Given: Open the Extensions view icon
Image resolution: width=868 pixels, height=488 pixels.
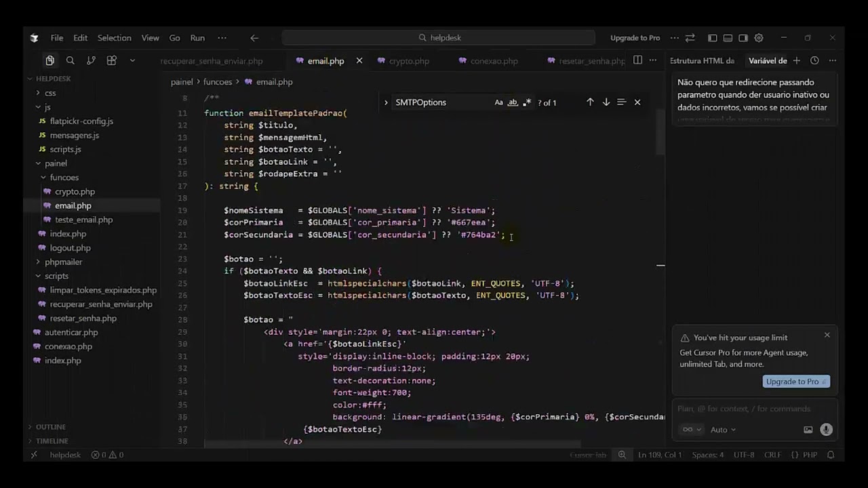Looking at the screenshot, I should (112, 60).
